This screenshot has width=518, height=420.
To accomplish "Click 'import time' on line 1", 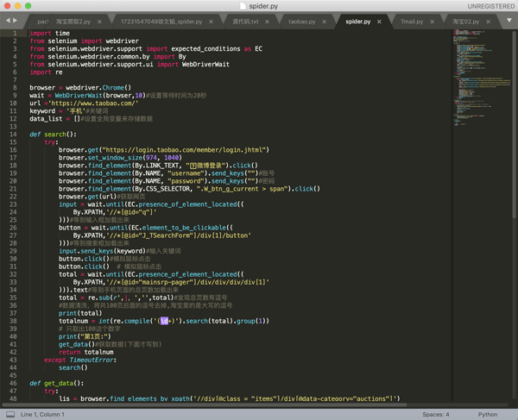I will (x=49, y=33).
